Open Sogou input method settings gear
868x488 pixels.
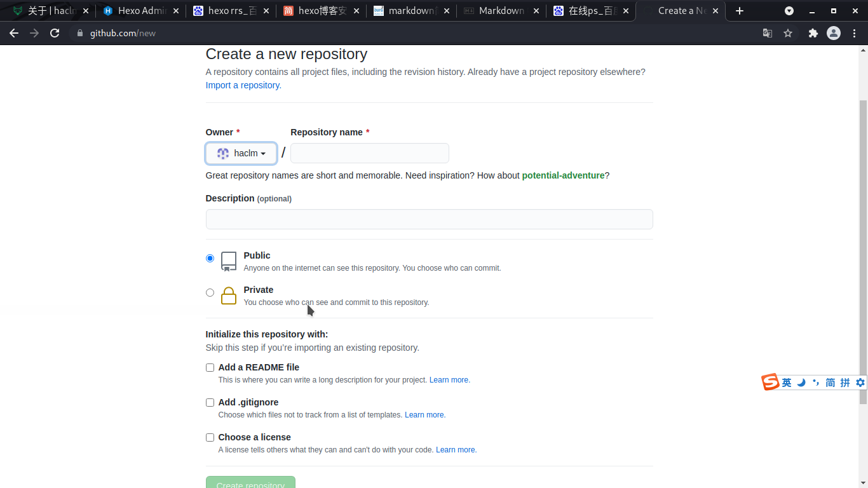pos(860,383)
